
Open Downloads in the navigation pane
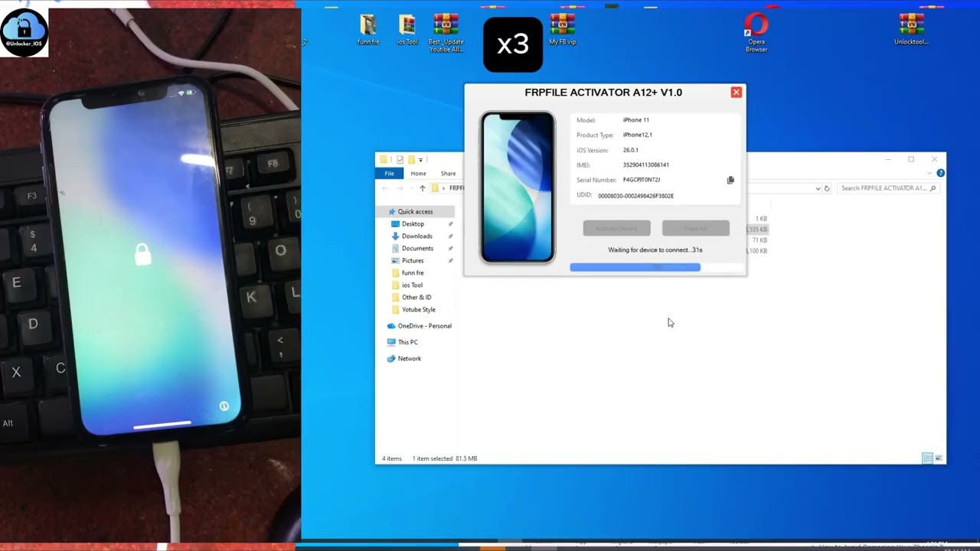point(416,236)
